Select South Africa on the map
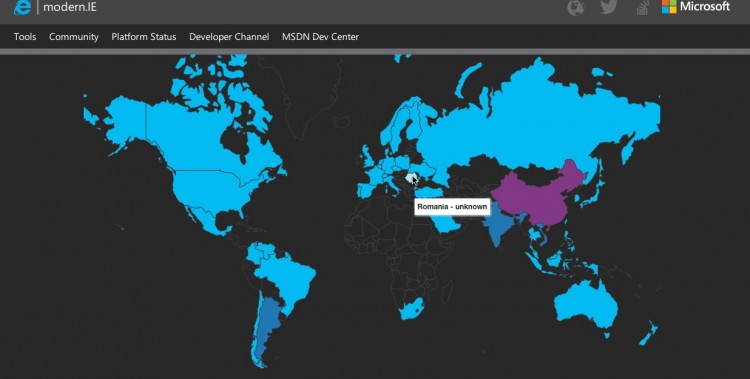 [410, 308]
